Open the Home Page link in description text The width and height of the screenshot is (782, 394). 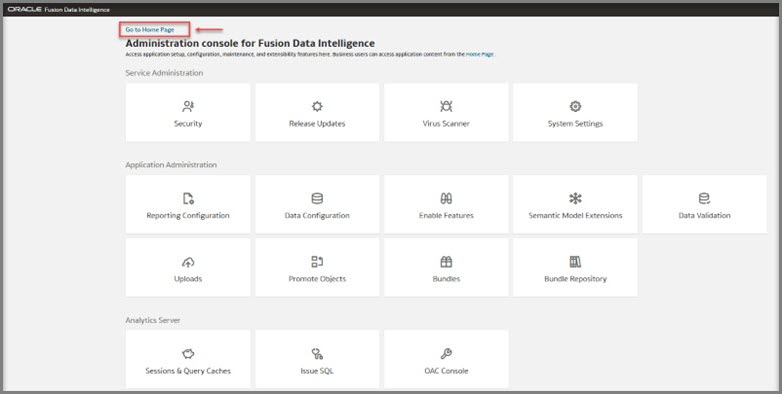pos(480,54)
